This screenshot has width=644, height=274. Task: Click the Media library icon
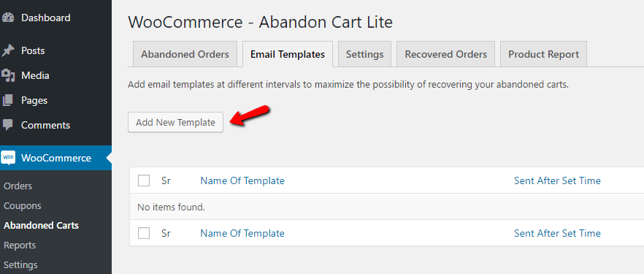tap(8, 75)
